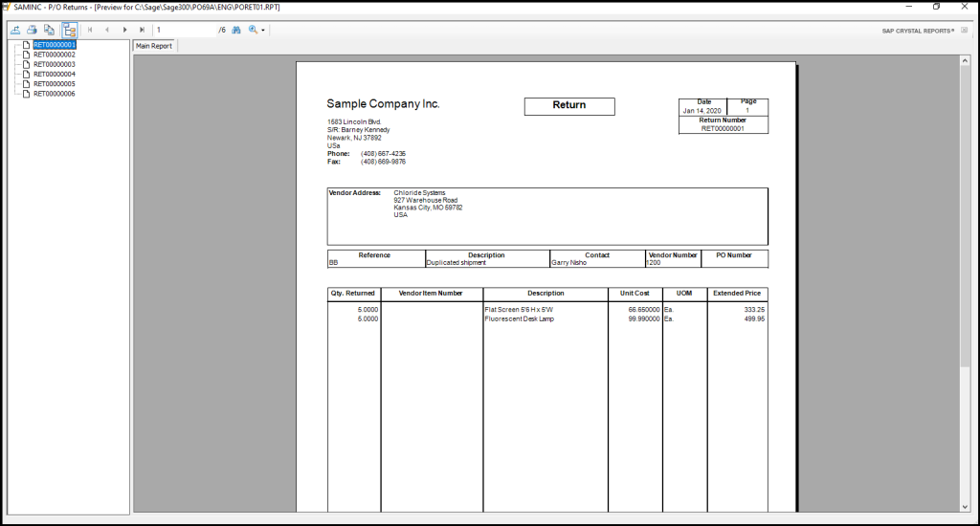
Task: Click the PO Number header
Action: click(734, 255)
